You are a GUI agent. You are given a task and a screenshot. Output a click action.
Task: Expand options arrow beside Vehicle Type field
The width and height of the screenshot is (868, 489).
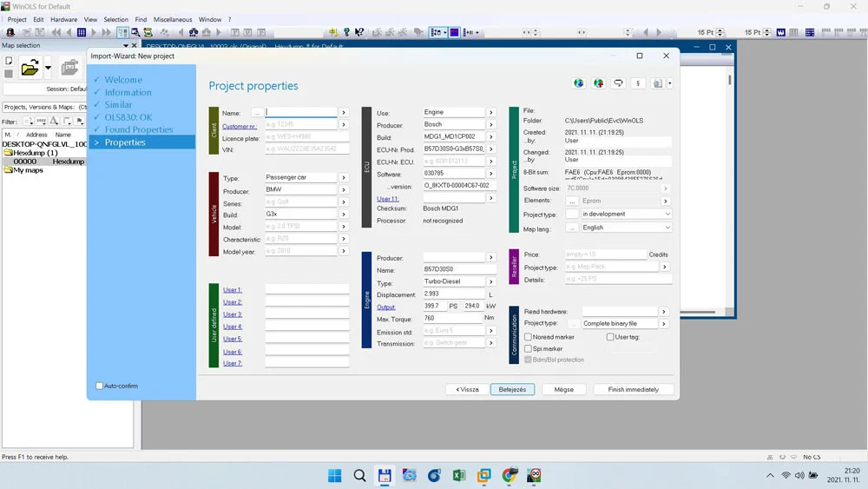coord(344,178)
